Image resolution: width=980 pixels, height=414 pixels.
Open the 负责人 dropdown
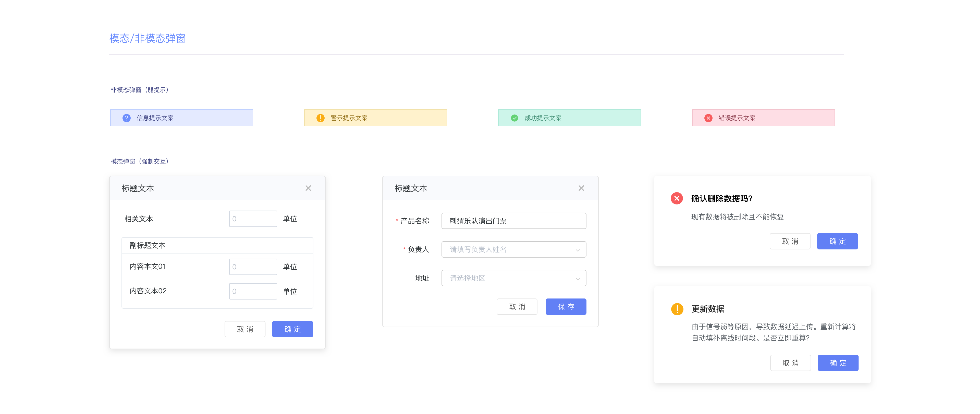(x=513, y=249)
